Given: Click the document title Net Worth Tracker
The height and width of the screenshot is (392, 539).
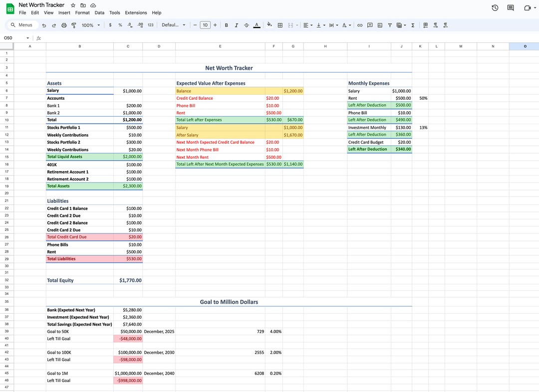Looking at the screenshot, I should [41, 5].
